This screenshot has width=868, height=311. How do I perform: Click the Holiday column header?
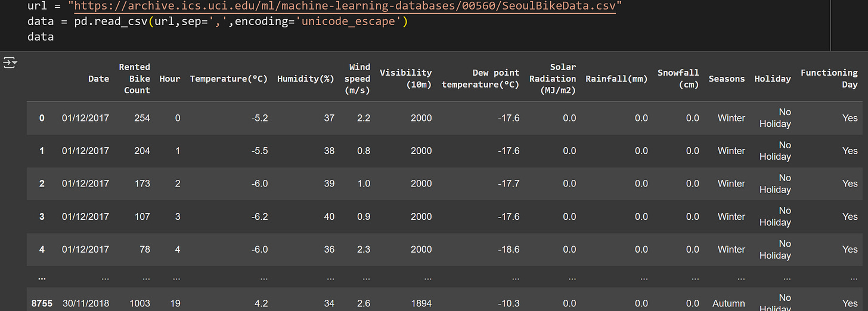pos(773,79)
